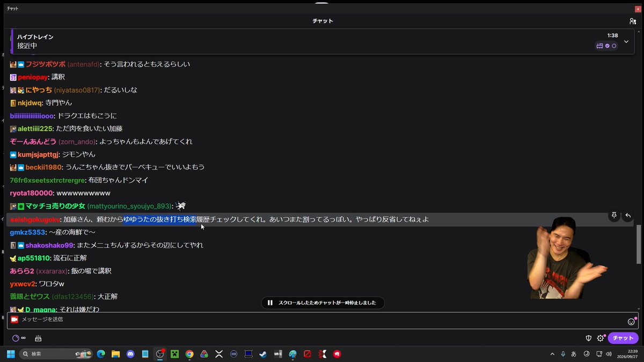
Task: Click username ap551810 in chat
Action: click(33, 258)
